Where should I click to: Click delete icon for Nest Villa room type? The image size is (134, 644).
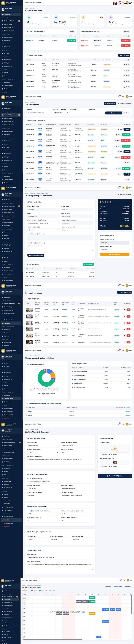(x=128, y=342)
